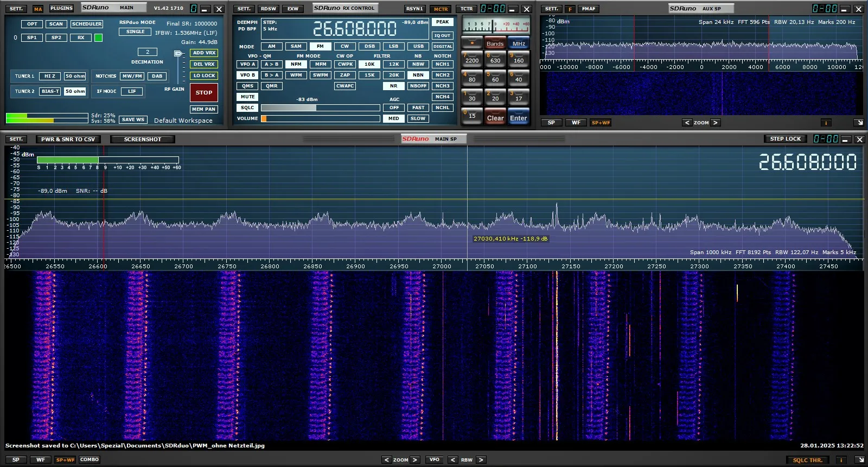Enable LO LOCK in the Main panel

[x=204, y=76]
